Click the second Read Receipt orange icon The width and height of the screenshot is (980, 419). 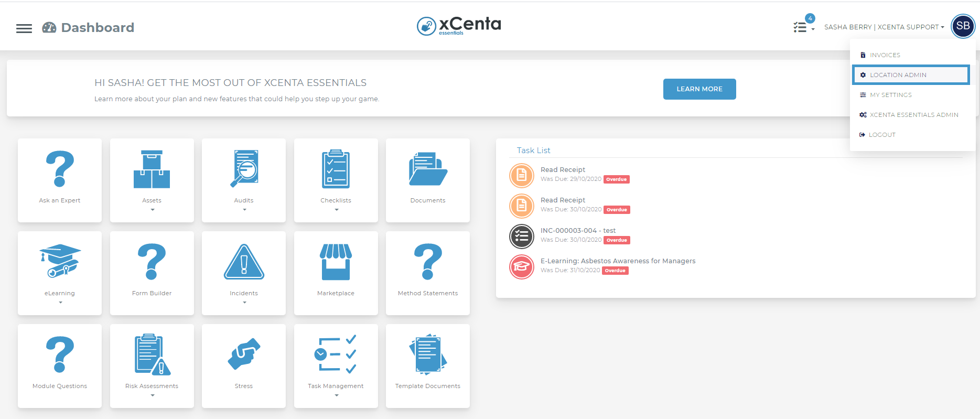pos(522,206)
